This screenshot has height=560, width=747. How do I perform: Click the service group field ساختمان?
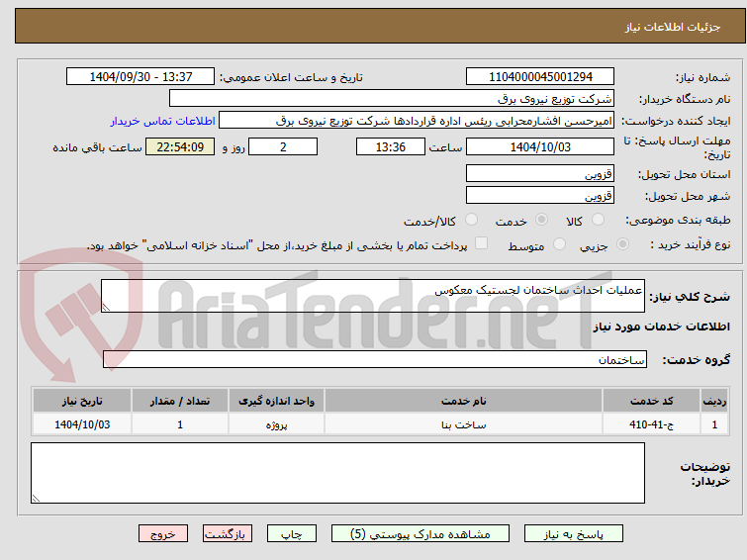[x=375, y=359]
